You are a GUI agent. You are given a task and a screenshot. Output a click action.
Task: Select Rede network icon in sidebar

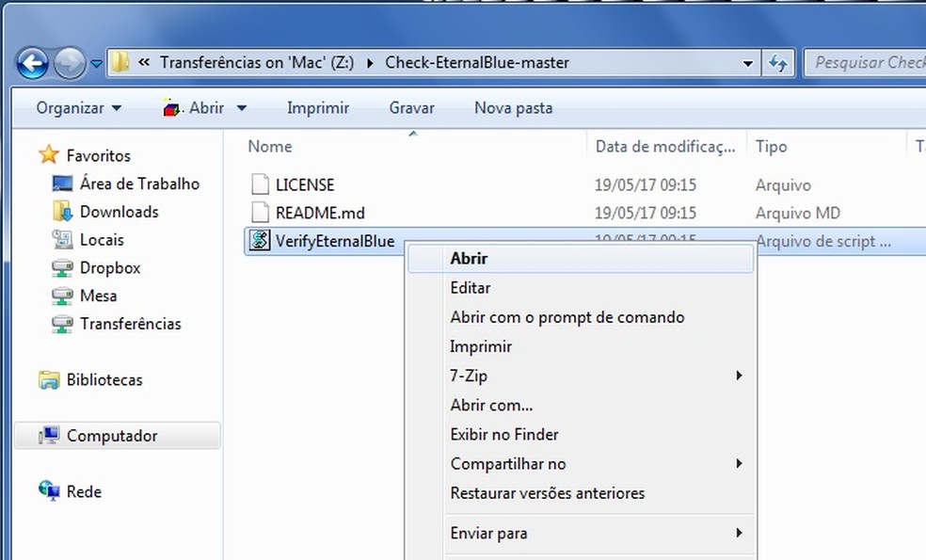pos(49,491)
